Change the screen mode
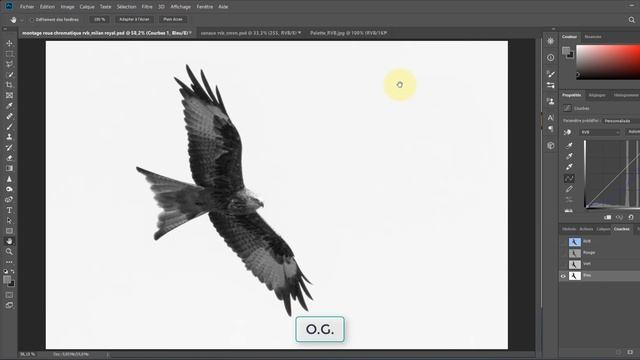The image size is (640, 360). point(9,305)
